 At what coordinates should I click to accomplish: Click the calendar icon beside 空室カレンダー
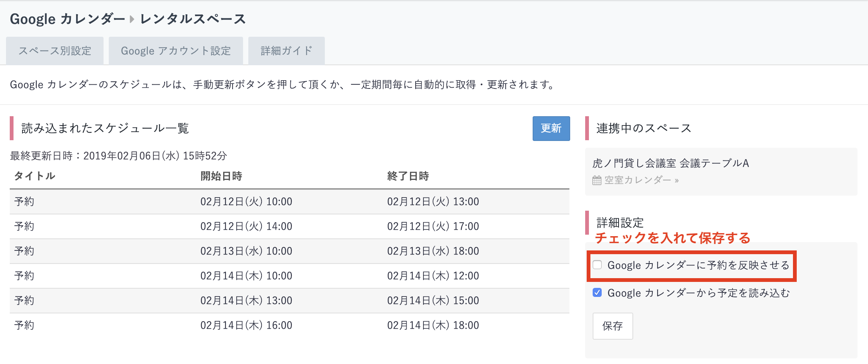pos(597,180)
